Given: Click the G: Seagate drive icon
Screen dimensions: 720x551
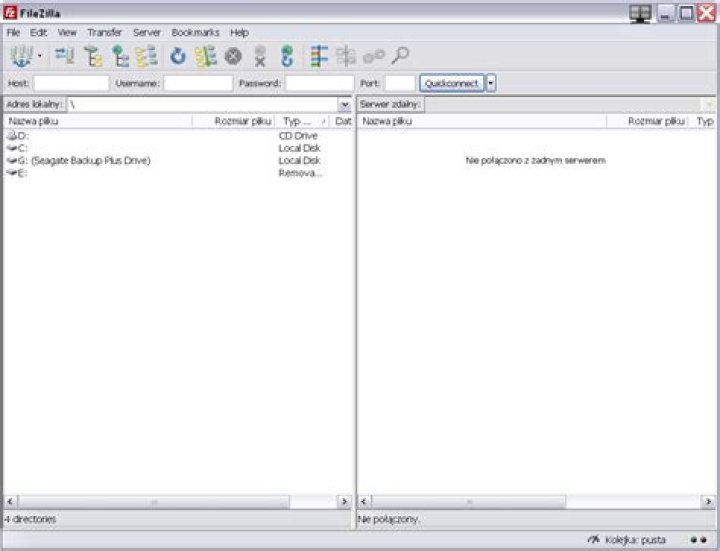Looking at the screenshot, I should point(12,160).
